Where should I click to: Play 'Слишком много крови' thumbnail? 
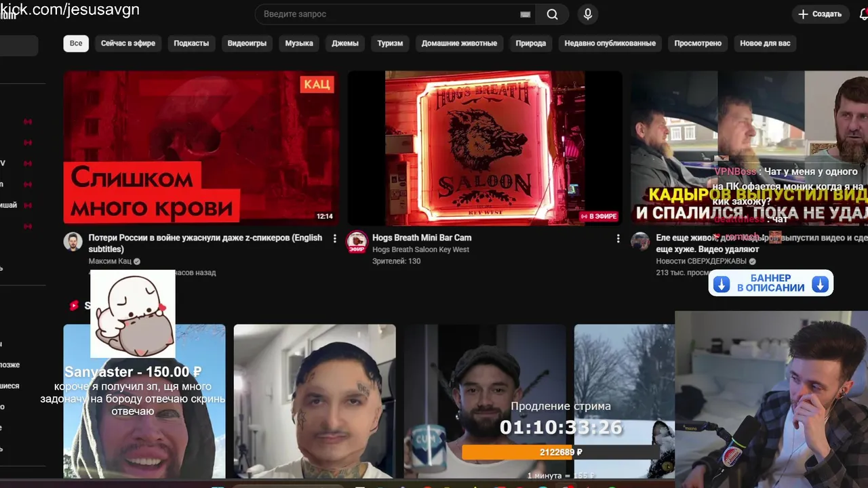pos(201,148)
